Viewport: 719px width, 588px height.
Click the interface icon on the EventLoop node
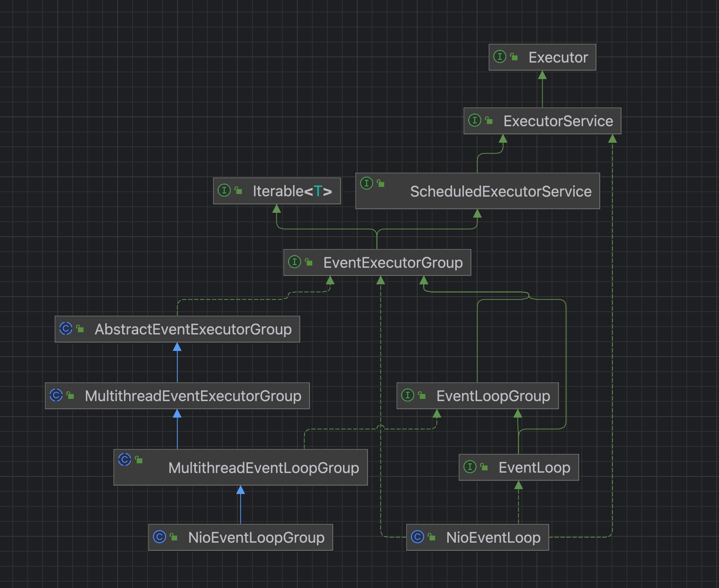tap(470, 467)
